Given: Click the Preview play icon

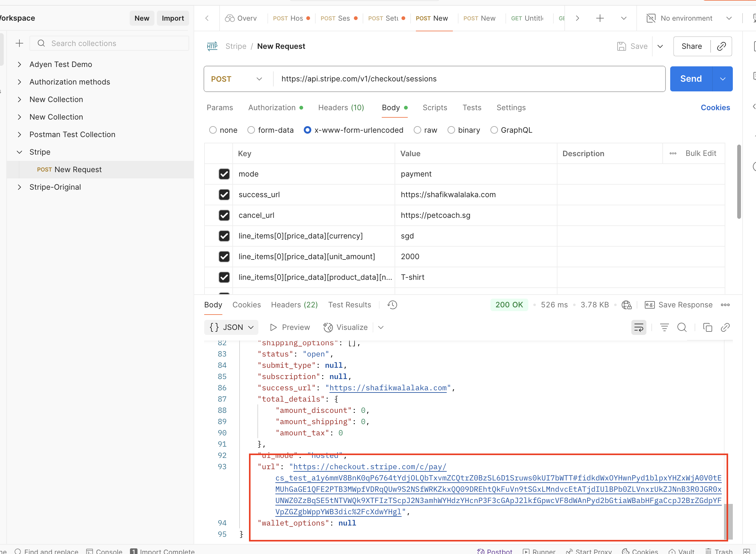Looking at the screenshot, I should [273, 327].
